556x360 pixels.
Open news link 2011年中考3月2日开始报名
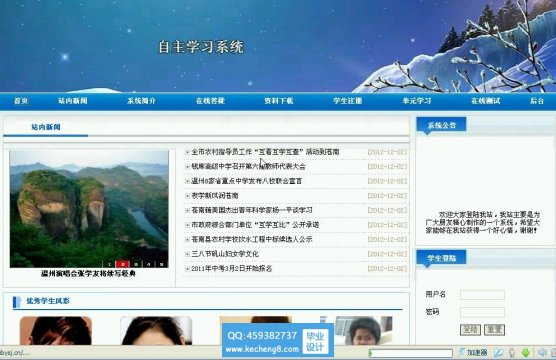[232, 268]
